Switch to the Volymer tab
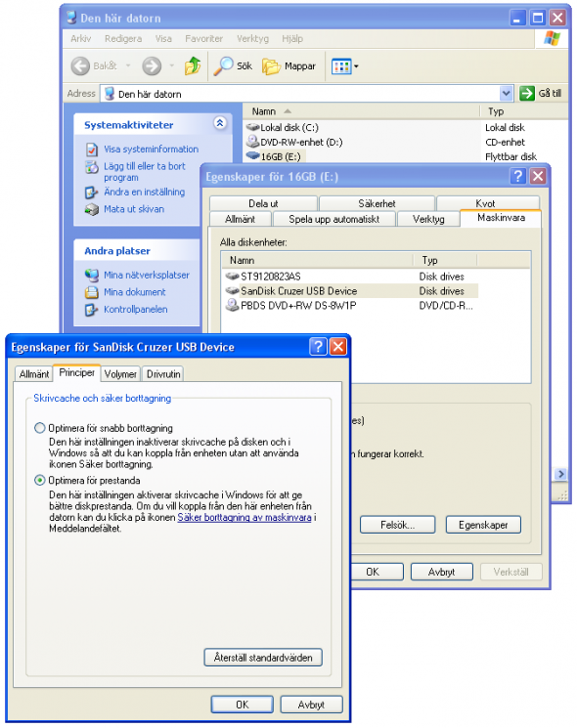This screenshot has width=577, height=728. pyautogui.click(x=121, y=373)
